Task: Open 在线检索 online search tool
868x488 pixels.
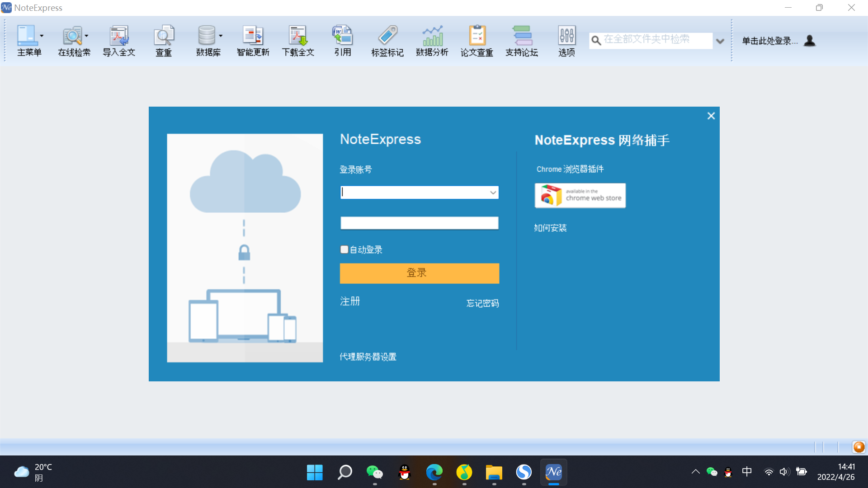Action: 74,41
